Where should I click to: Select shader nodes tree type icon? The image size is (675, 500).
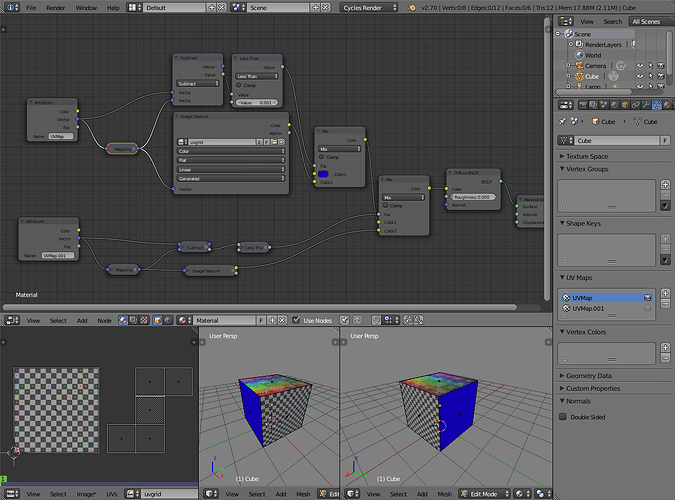(x=123, y=320)
